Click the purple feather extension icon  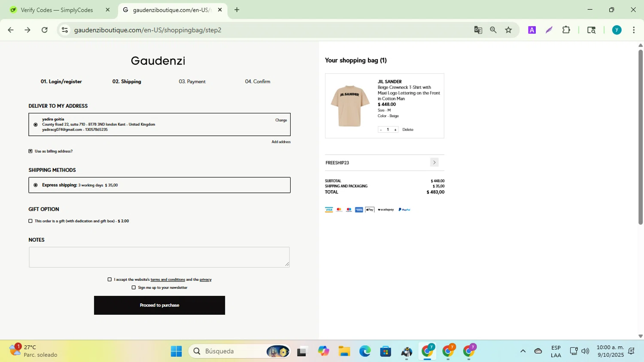(549, 30)
